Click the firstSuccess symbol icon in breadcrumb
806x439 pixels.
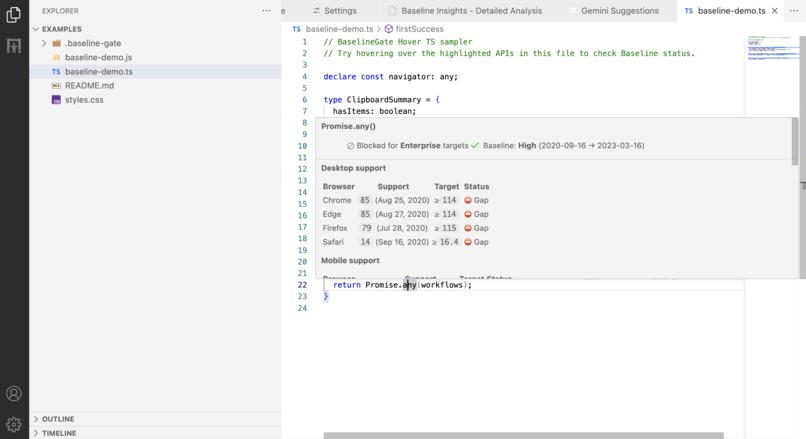click(x=389, y=29)
